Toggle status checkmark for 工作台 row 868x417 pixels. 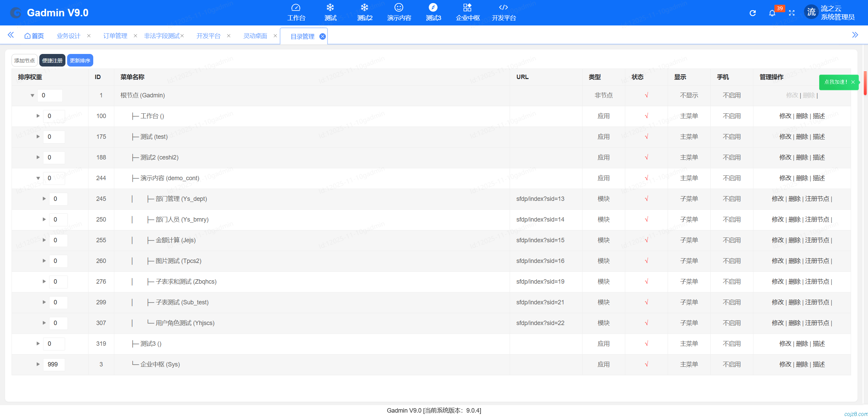click(646, 116)
